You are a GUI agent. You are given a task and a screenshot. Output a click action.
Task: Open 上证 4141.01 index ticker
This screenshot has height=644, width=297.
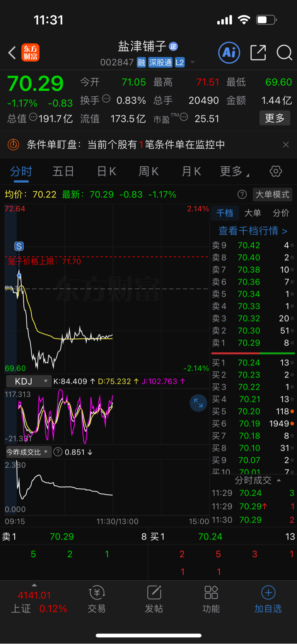point(39,602)
